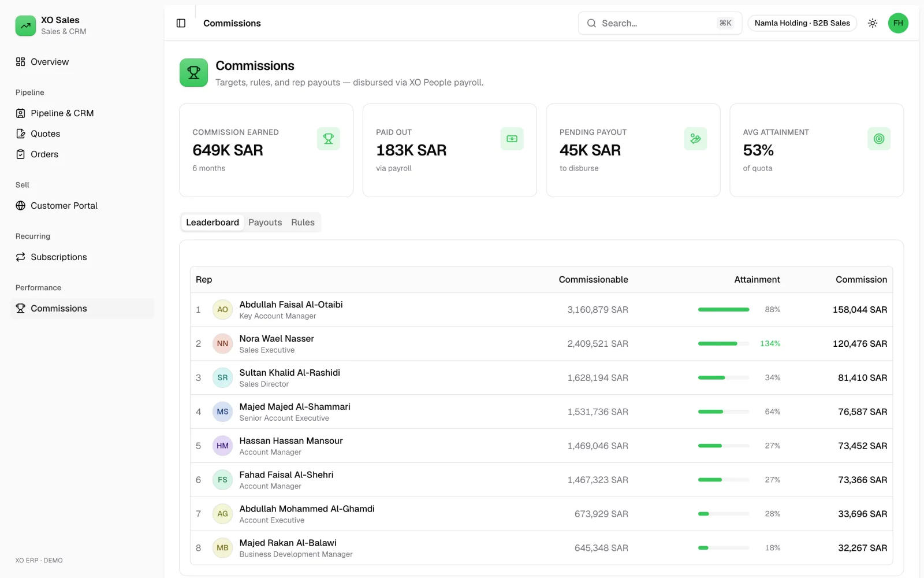Select the Leaderboard tab
924x578 pixels.
click(213, 223)
